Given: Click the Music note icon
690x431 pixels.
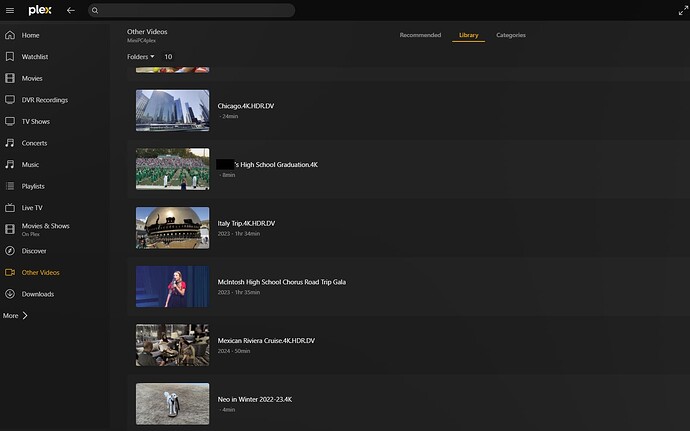Looking at the screenshot, I should coord(10,164).
